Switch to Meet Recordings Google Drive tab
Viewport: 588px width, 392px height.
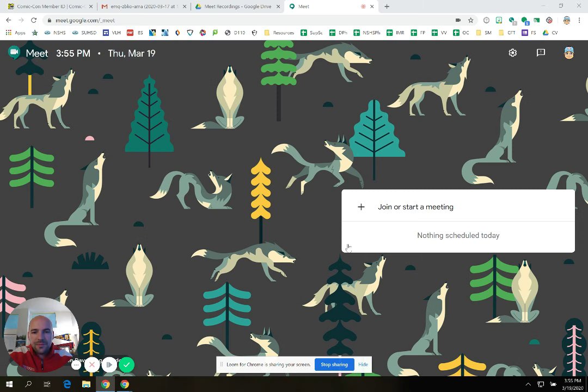click(x=237, y=7)
